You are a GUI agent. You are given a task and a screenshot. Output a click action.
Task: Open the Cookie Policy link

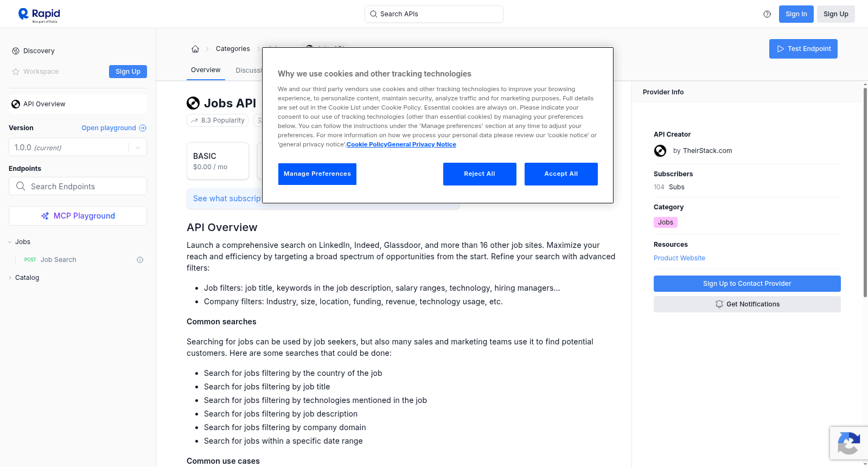pyautogui.click(x=367, y=144)
